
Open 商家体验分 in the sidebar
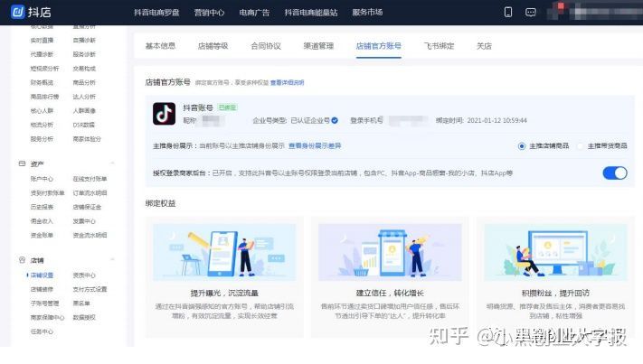[x=87, y=139]
